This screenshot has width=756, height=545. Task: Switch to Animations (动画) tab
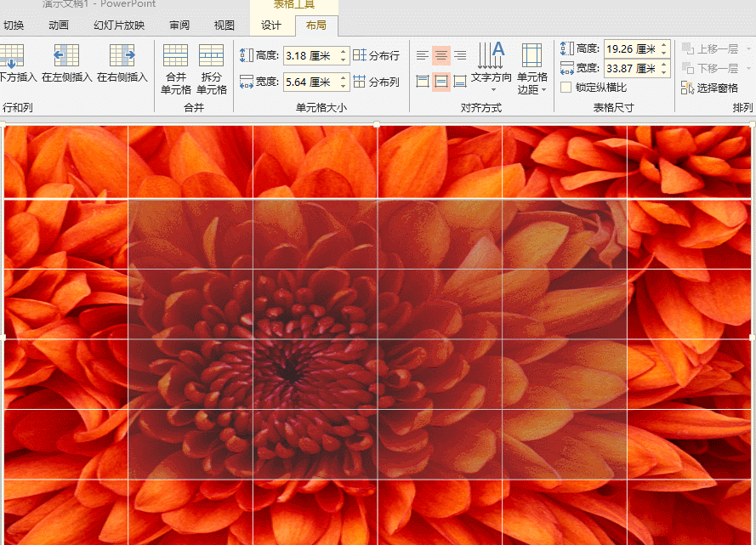59,25
